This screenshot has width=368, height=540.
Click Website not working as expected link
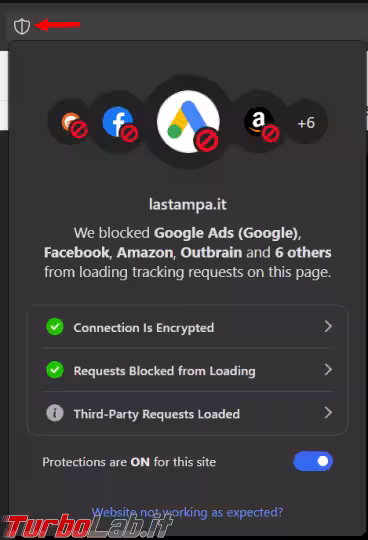187,512
